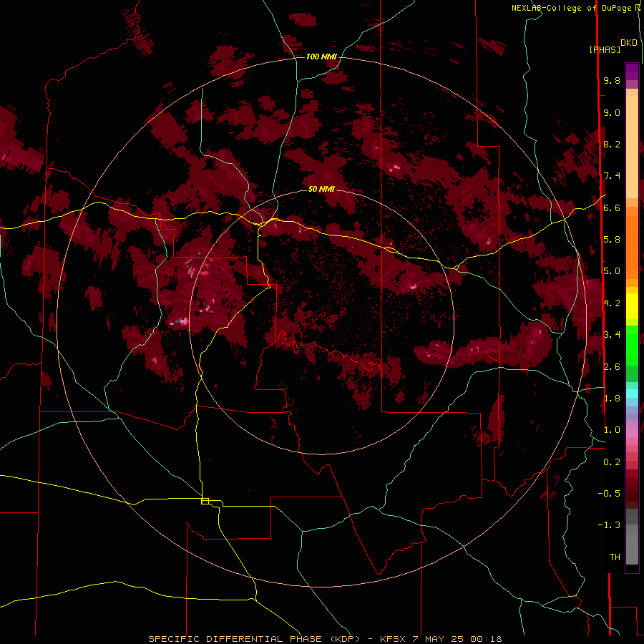
Task: Click the 0.2 value on color scale
Action: (x=612, y=462)
